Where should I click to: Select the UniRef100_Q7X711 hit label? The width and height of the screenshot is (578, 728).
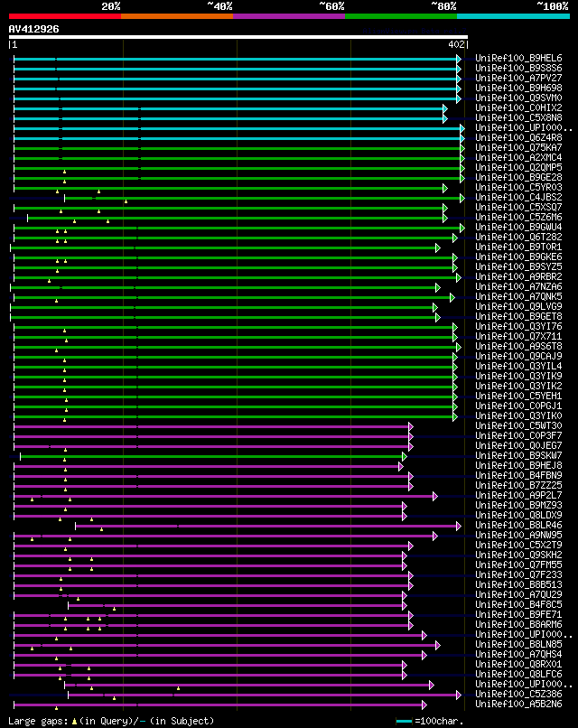[518, 337]
